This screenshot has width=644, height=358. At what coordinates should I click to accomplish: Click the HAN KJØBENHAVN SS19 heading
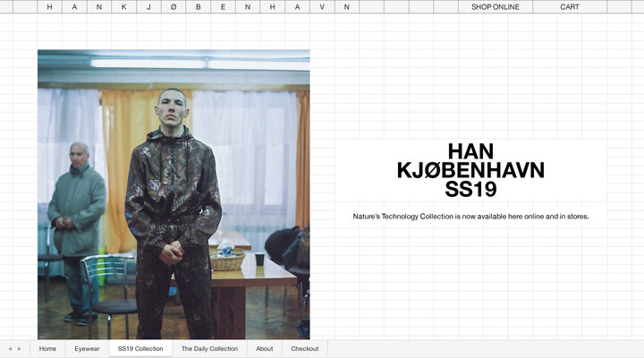click(x=470, y=170)
